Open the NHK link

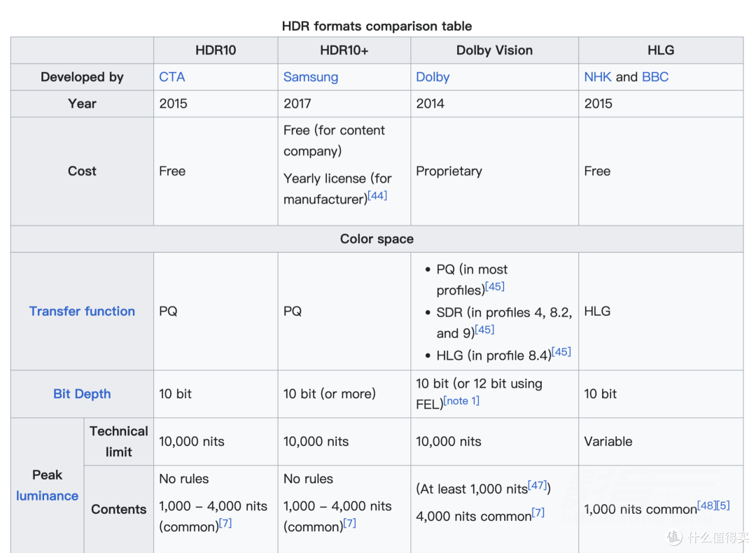tap(597, 77)
